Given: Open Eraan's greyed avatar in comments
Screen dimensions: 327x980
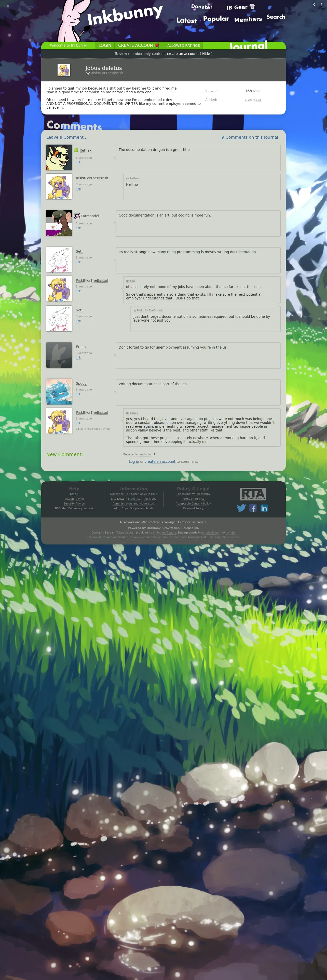Looking at the screenshot, I should 59,355.
